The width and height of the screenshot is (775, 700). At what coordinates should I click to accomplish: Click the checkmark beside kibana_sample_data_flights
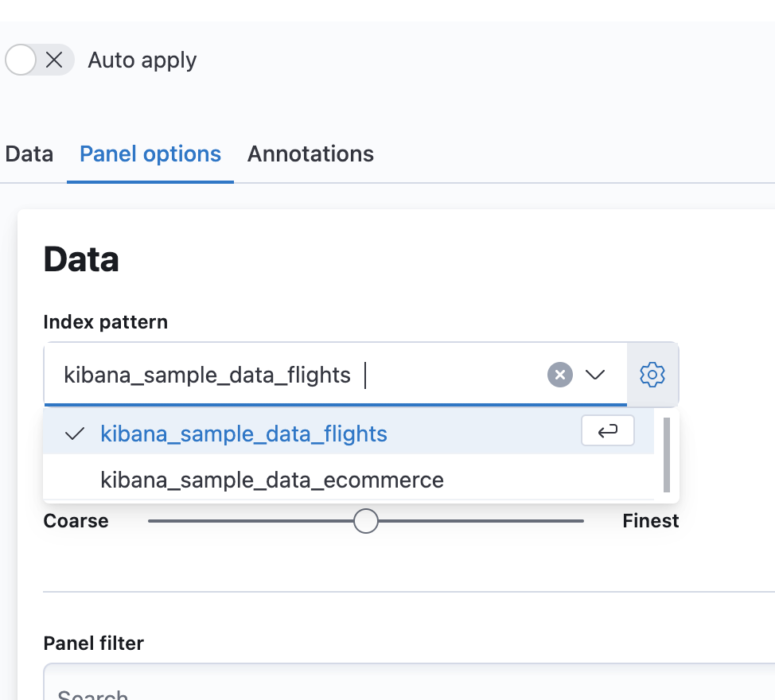coord(74,434)
